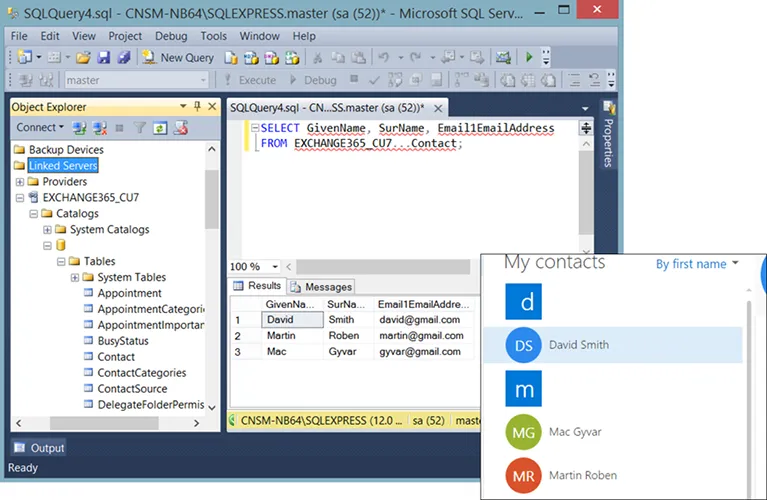Click the New Query toolbar button
767x500 pixels.
[178, 58]
